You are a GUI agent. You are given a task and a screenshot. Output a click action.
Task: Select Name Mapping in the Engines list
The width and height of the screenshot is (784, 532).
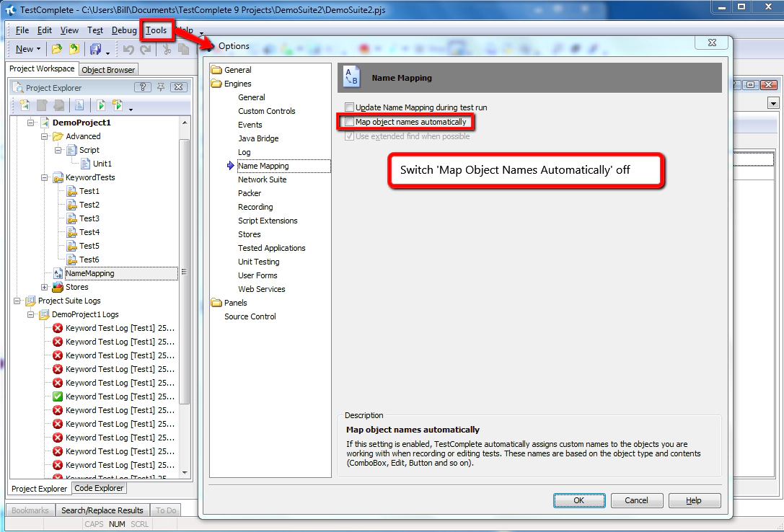coord(264,165)
